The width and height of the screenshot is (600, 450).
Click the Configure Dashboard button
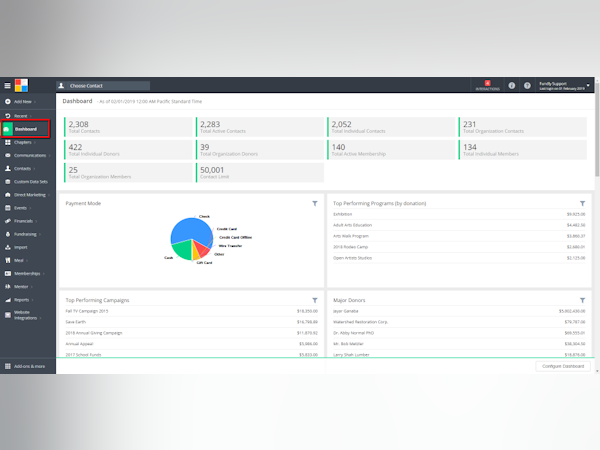pyautogui.click(x=563, y=366)
